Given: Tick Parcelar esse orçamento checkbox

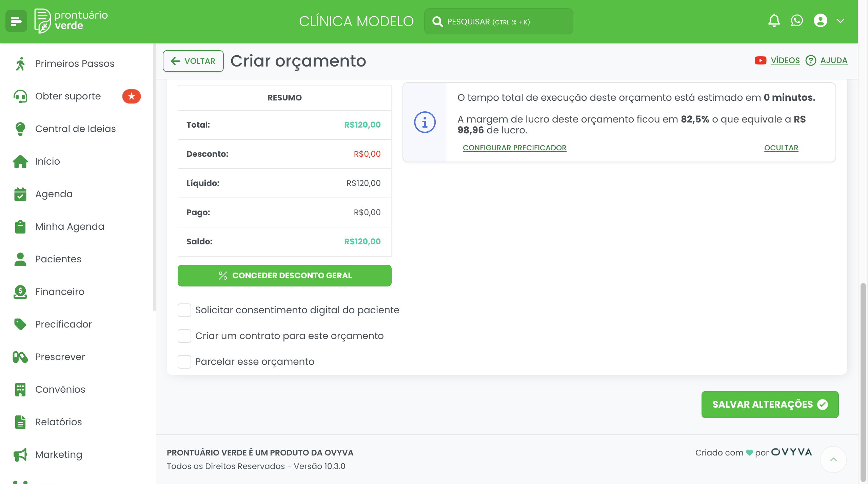Looking at the screenshot, I should point(184,362).
